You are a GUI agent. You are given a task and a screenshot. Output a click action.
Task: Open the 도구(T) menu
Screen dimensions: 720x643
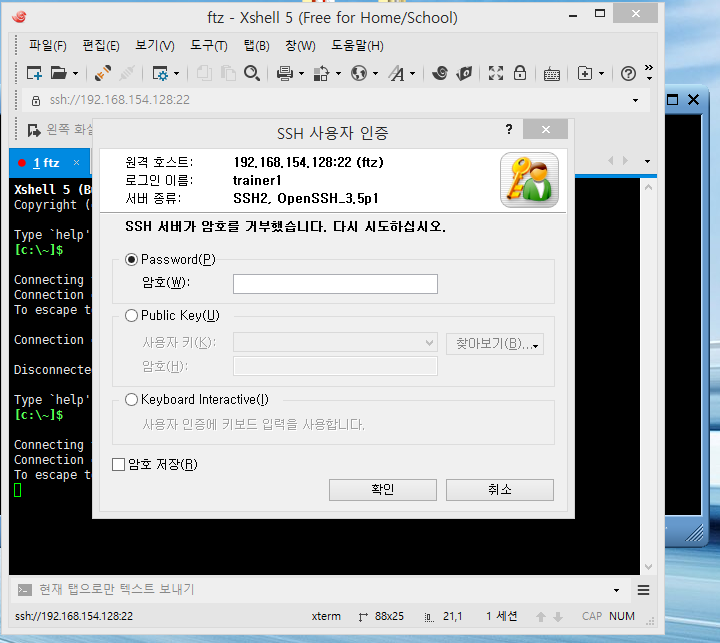click(x=208, y=46)
